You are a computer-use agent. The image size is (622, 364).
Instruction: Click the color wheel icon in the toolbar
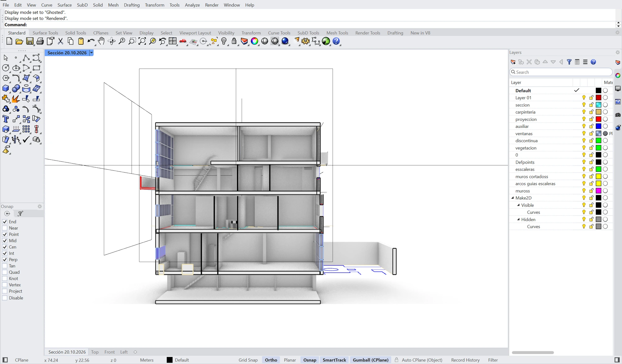pyautogui.click(x=254, y=41)
